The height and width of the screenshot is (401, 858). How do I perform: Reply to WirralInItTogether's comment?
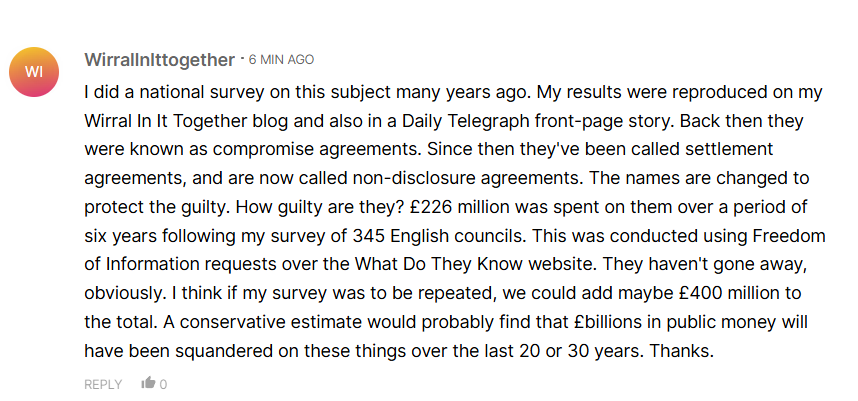pos(103,384)
